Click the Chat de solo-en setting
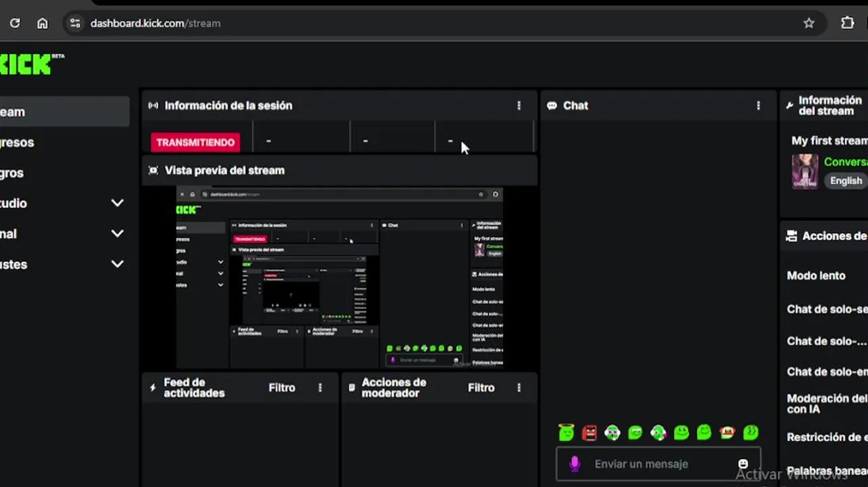 pos(827,371)
